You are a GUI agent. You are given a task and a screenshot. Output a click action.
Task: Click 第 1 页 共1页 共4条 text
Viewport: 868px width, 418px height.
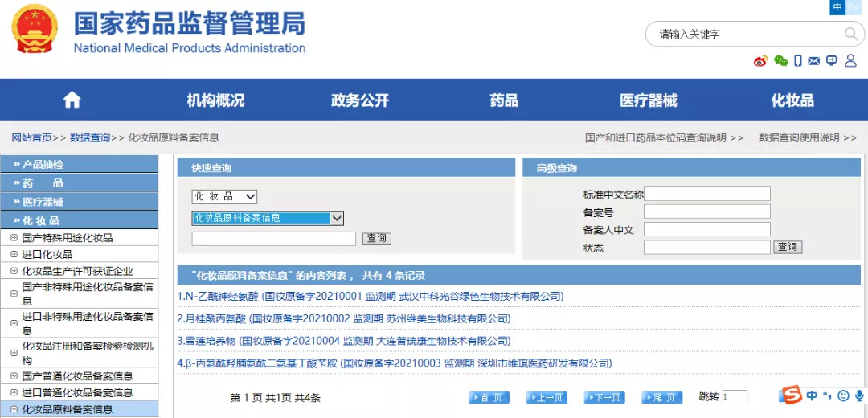tap(275, 398)
